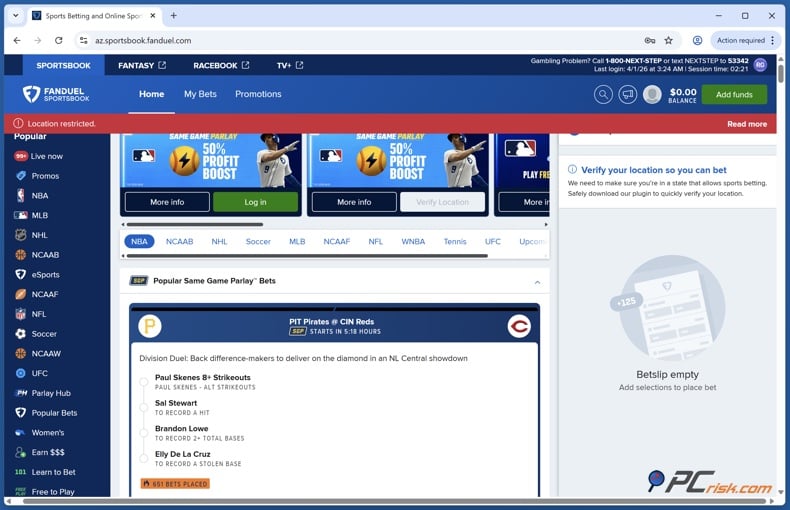The width and height of the screenshot is (790, 510).
Task: Open a new browser tab
Action: pos(173,16)
